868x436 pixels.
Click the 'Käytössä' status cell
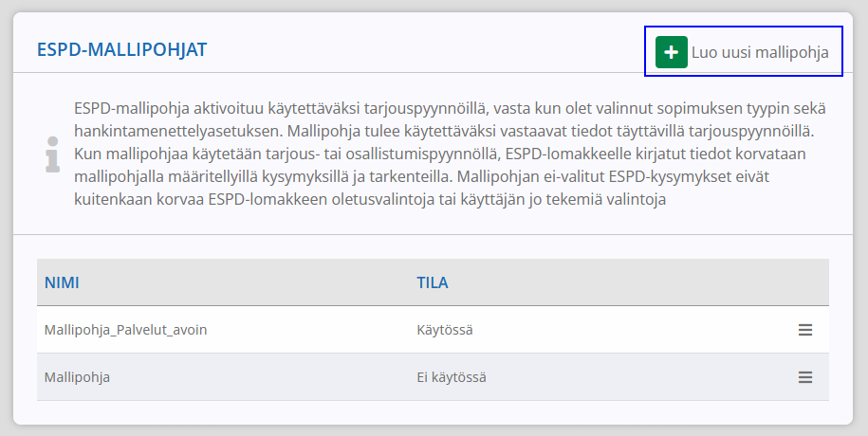click(x=445, y=331)
